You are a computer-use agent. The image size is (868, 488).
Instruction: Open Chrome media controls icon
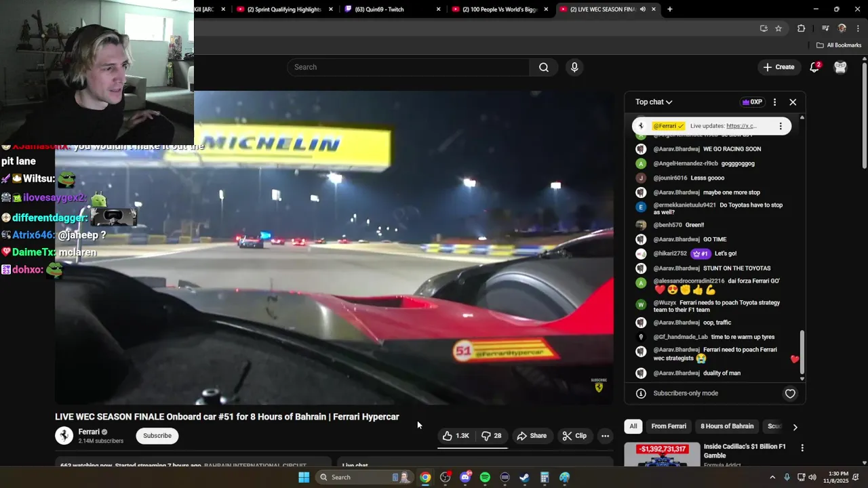click(x=825, y=28)
